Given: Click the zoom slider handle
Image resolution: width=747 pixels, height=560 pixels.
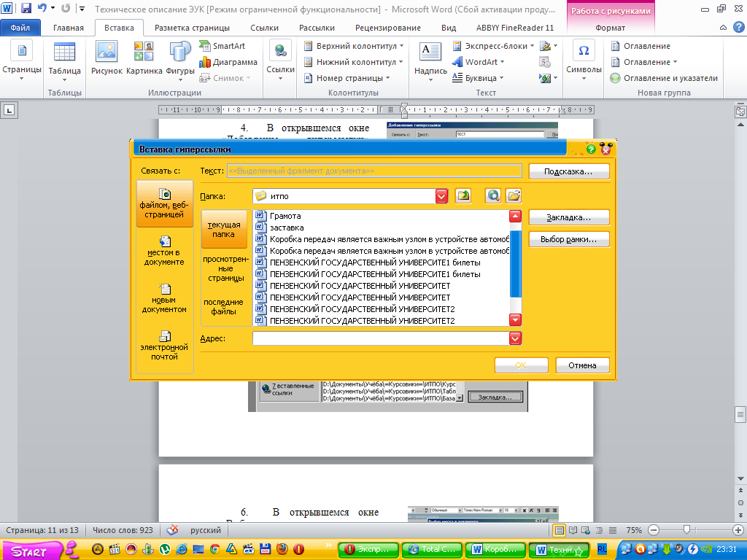Looking at the screenshot, I should (x=686, y=529).
